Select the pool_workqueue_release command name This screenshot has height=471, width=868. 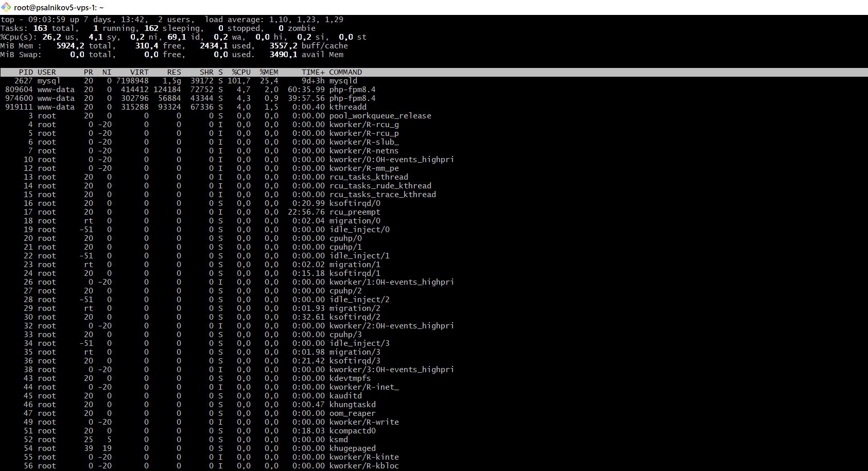click(380, 116)
